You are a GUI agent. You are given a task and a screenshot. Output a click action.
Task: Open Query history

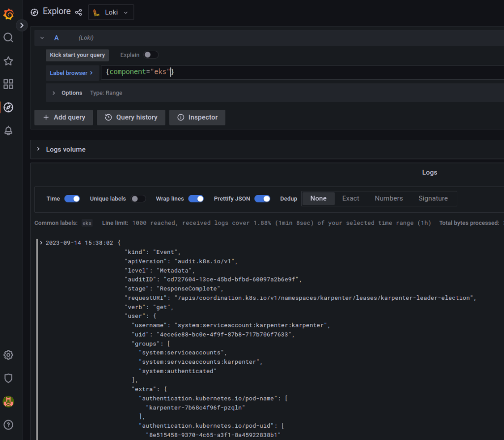pyautogui.click(x=131, y=117)
